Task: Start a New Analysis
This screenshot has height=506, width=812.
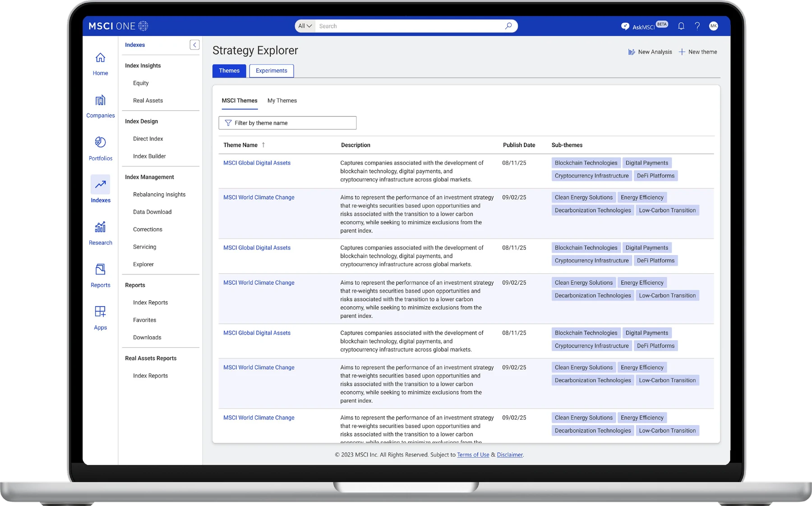Action: [x=650, y=52]
